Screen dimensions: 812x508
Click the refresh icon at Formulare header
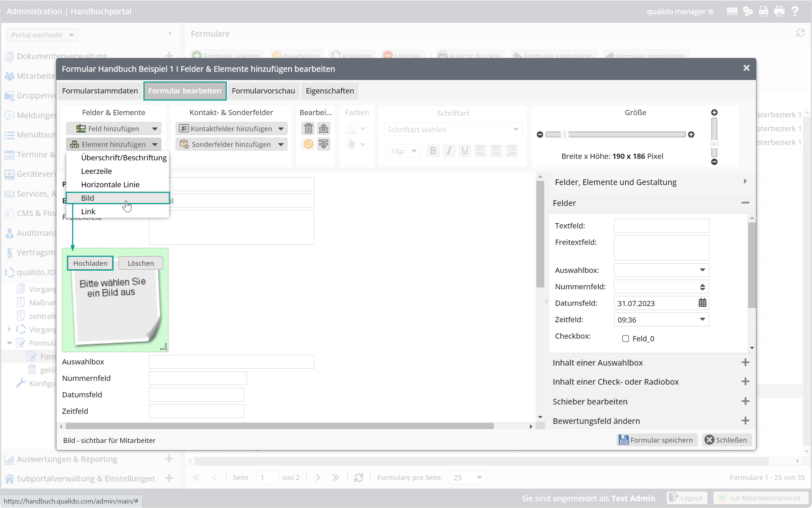pyautogui.click(x=800, y=33)
